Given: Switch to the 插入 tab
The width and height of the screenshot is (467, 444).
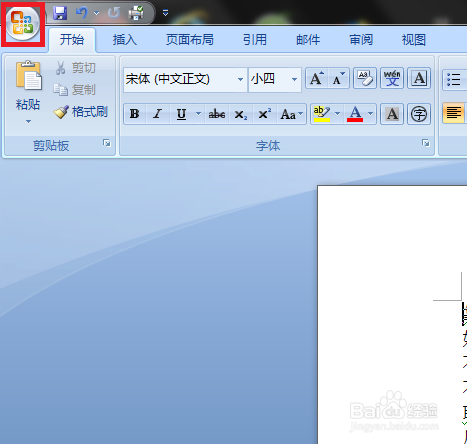Looking at the screenshot, I should click(125, 40).
